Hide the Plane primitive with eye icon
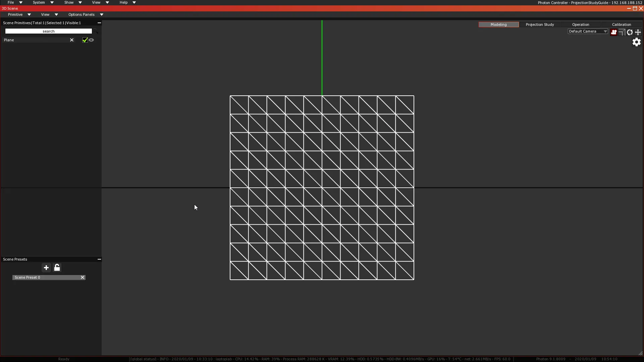The width and height of the screenshot is (644, 362). (x=91, y=40)
